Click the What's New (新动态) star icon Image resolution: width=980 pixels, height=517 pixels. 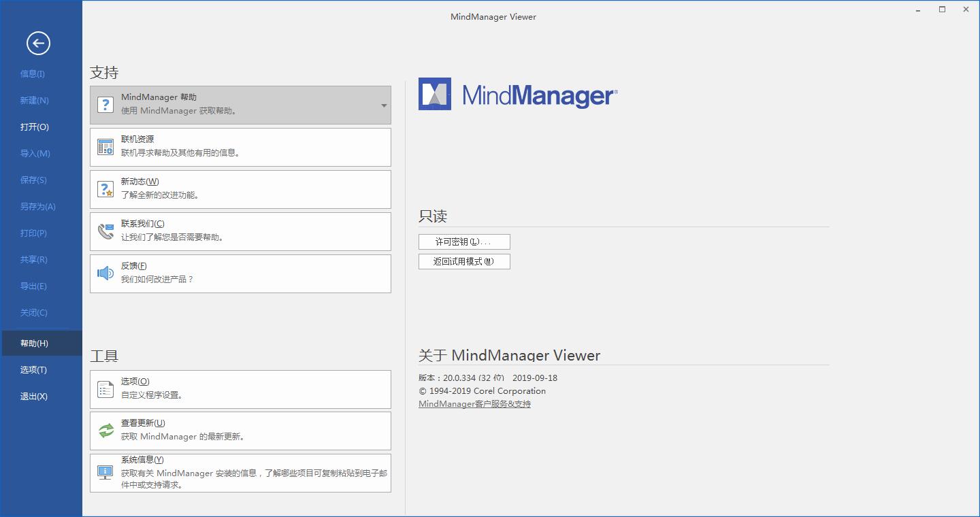[105, 189]
